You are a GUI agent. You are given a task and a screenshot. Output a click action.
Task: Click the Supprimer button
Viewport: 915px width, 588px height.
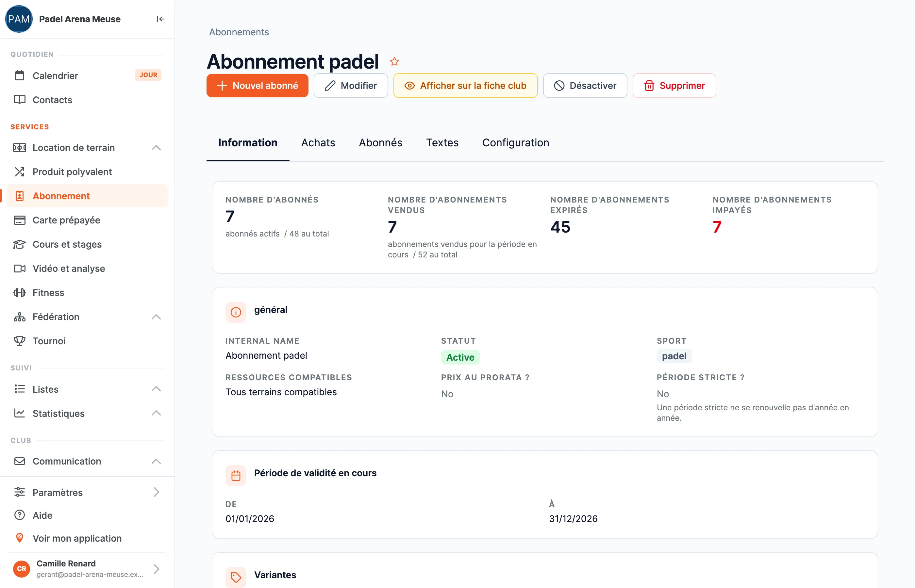(674, 86)
